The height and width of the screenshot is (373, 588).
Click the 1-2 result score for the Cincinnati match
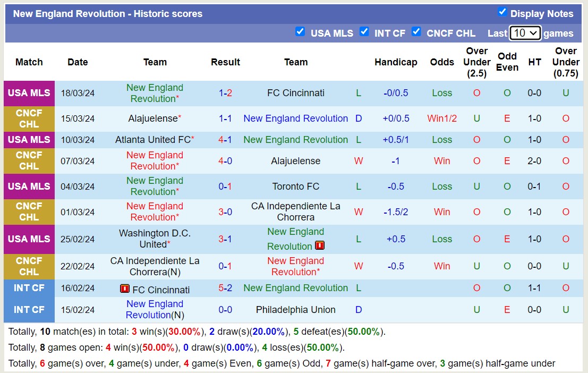[226, 93]
